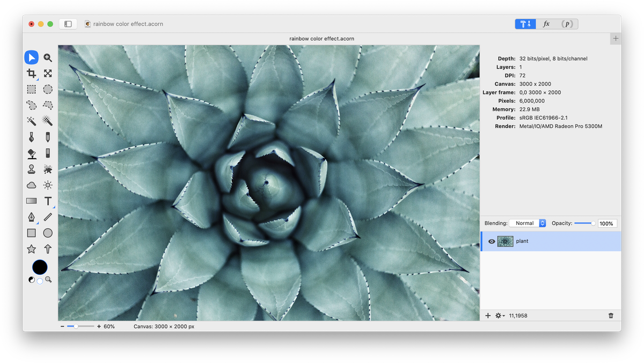Select the Smudge tool
The height and width of the screenshot is (363, 644).
click(48, 169)
